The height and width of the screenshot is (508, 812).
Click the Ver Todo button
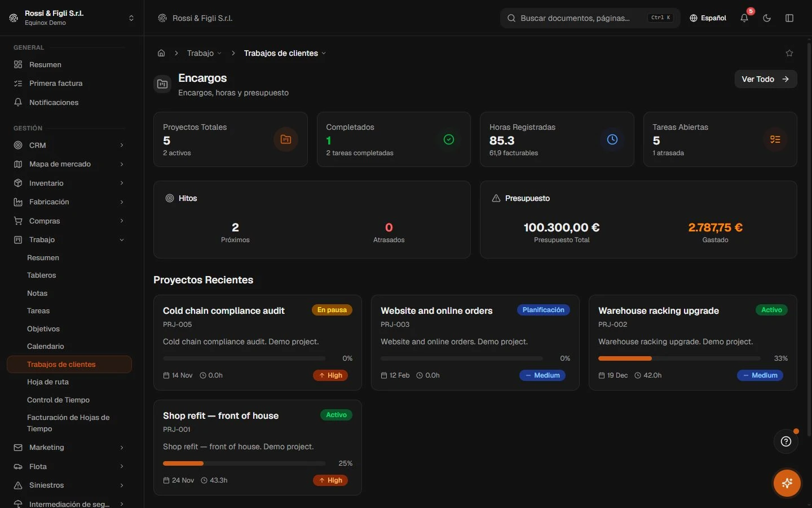766,79
